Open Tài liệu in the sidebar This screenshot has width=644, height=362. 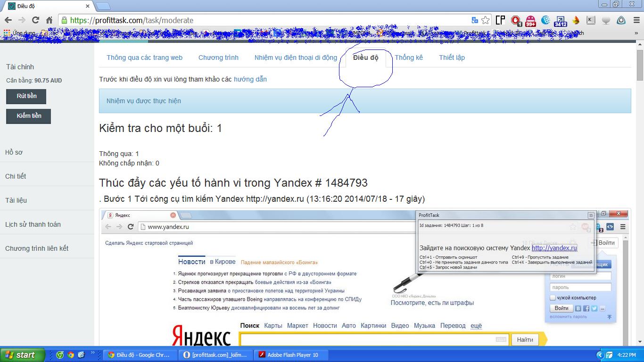[x=16, y=200]
